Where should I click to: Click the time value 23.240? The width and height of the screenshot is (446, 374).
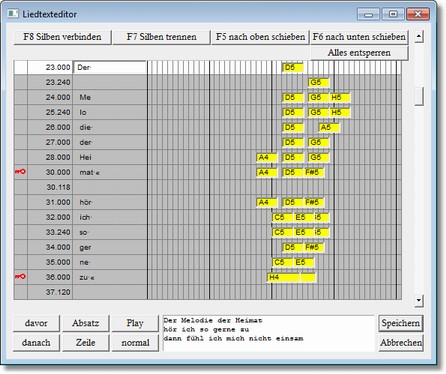[x=58, y=82]
